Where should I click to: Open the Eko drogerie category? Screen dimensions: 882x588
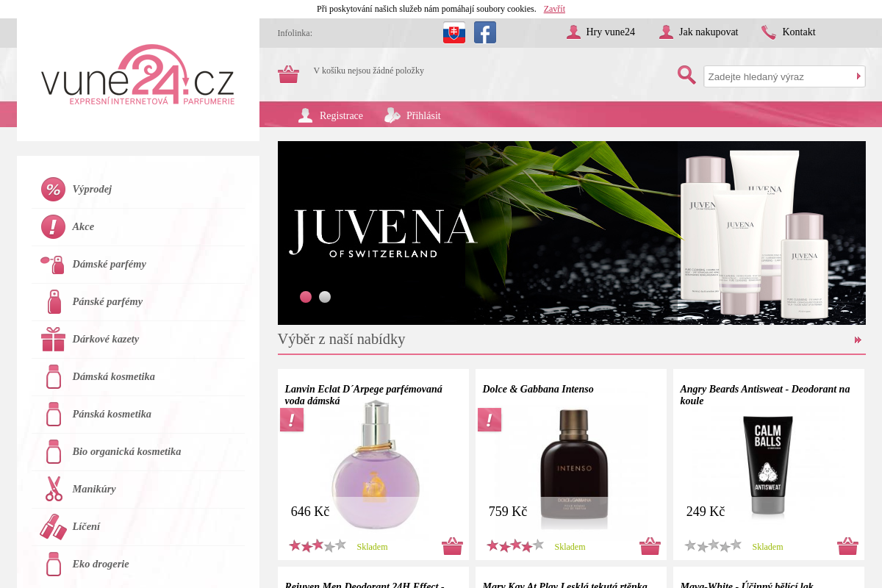101,564
